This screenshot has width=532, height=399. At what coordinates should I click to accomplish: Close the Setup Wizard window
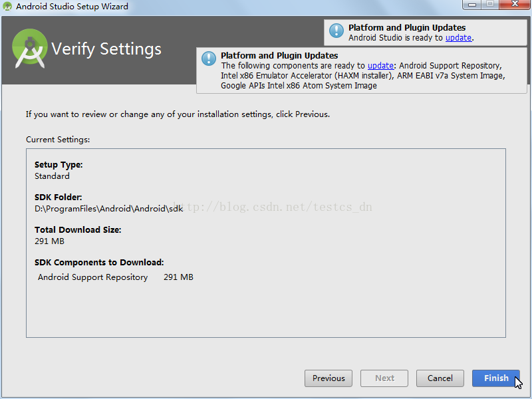(515, 5)
